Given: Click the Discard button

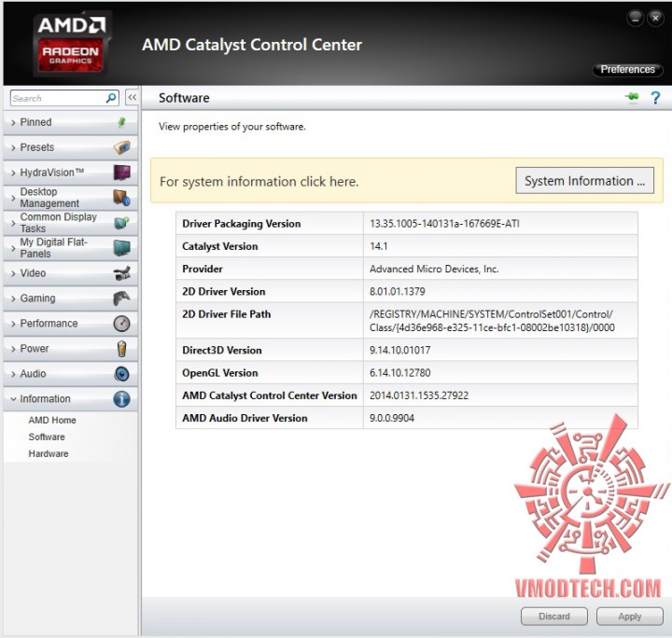Looking at the screenshot, I should tap(554, 617).
